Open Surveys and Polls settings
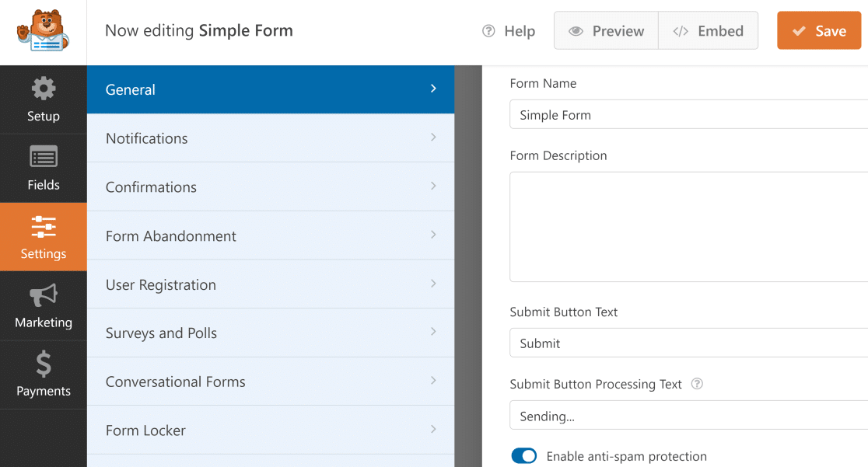 click(x=271, y=333)
